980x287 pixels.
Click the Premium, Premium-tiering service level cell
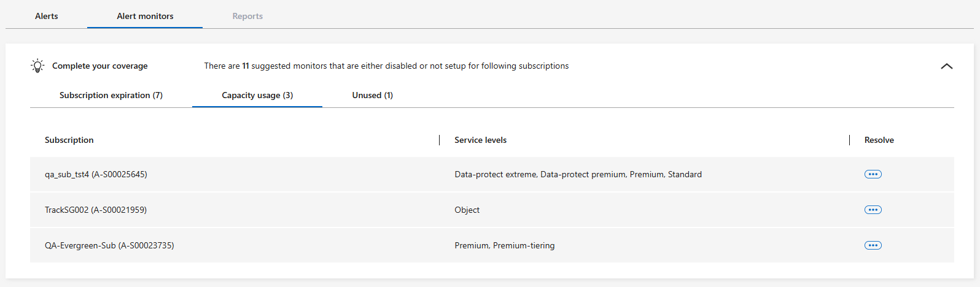coord(505,245)
